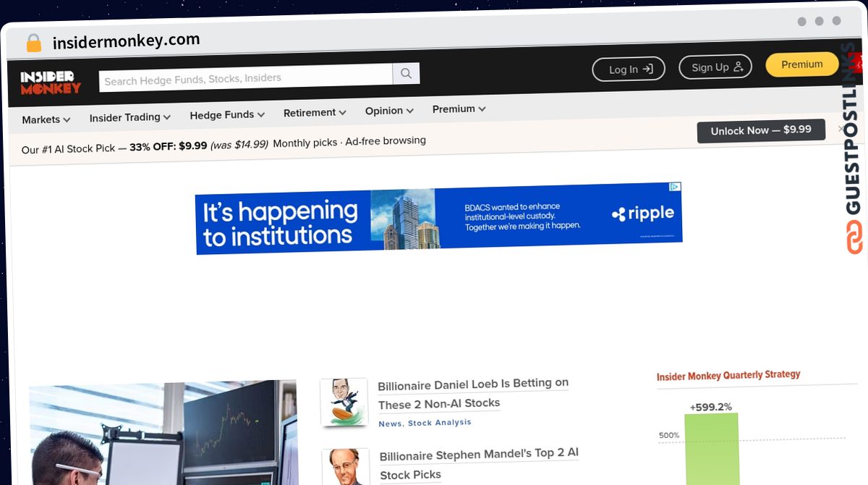
Task: Click the Log In button
Action: 629,69
